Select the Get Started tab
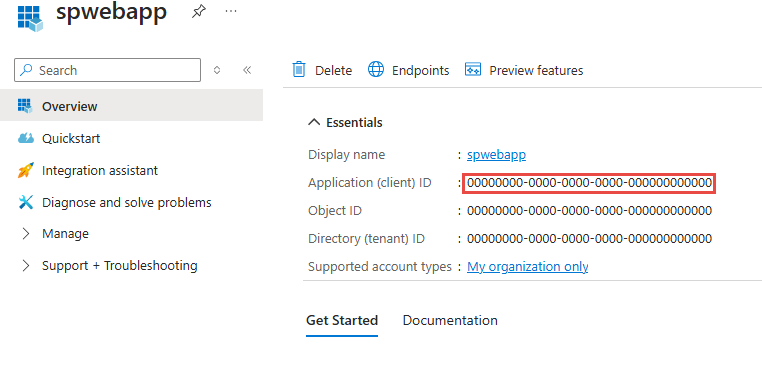 342,320
